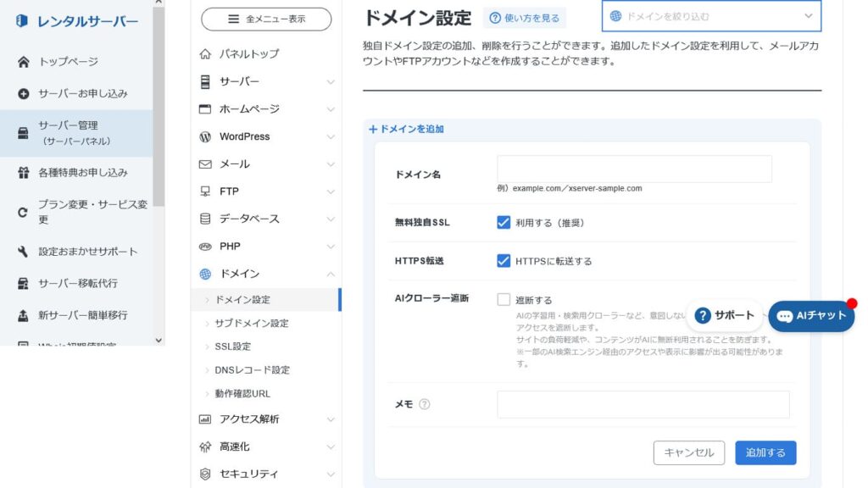
Task: Click the 高速化 rocket icon
Action: point(205,446)
